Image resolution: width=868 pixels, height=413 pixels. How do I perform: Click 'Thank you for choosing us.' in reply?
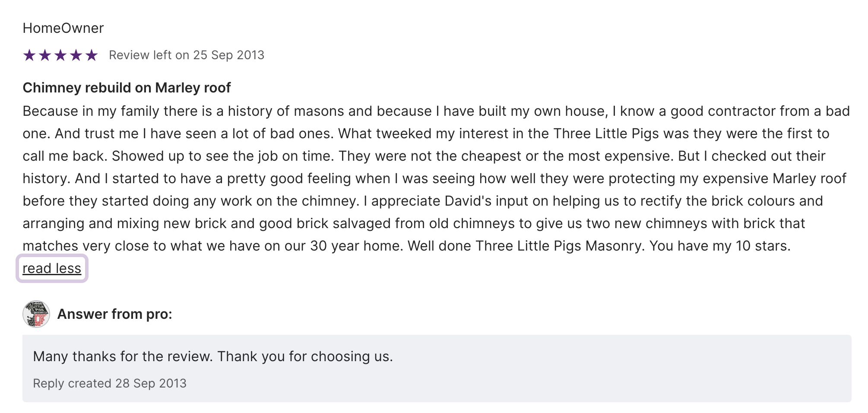[x=305, y=356]
